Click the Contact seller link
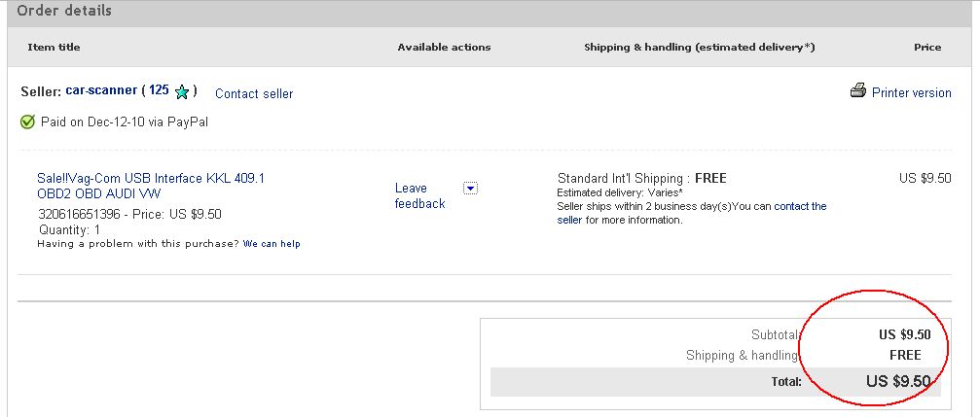Viewport: 980px width, 417px height. click(x=254, y=93)
